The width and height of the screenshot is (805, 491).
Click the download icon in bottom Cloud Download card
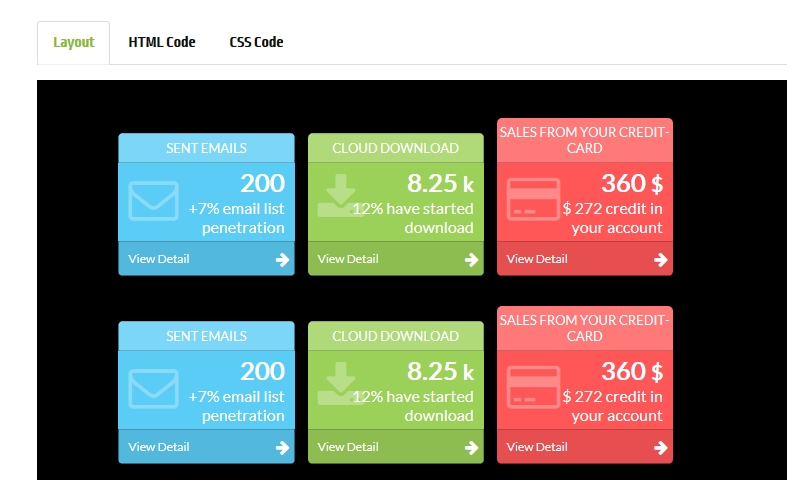click(341, 385)
